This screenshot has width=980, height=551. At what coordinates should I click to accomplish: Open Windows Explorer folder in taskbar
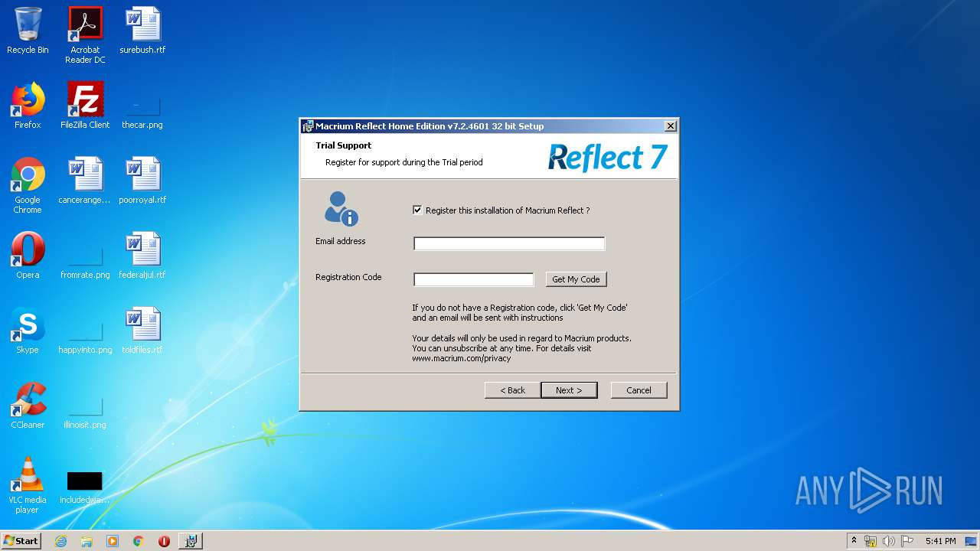87,541
